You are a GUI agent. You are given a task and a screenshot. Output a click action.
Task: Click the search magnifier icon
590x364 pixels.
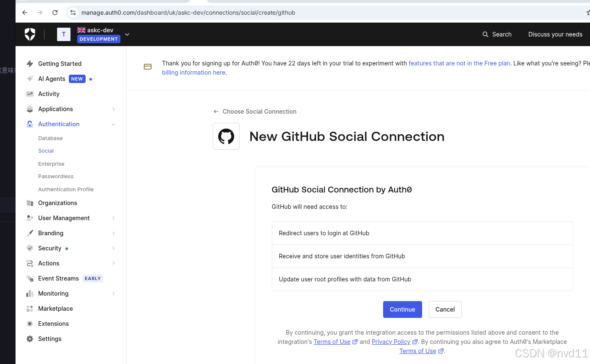[x=486, y=34]
